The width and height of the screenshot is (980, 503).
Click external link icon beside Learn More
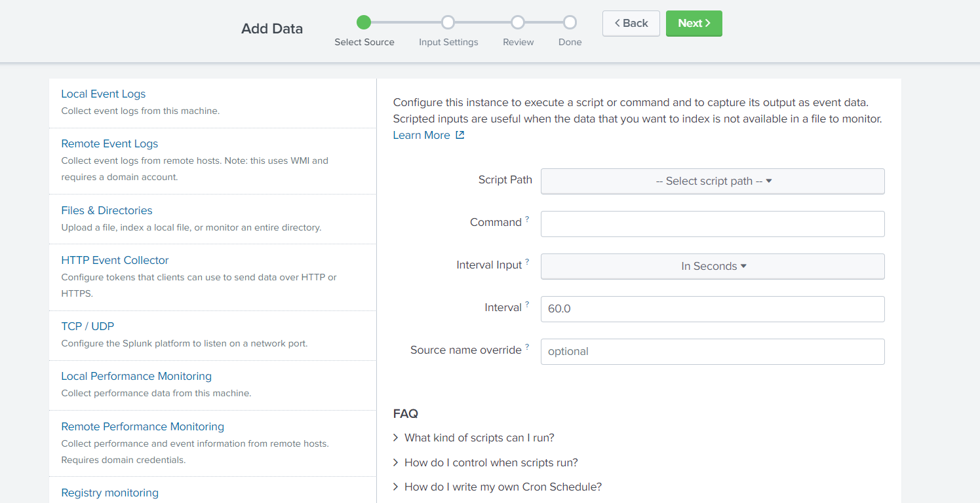[460, 135]
